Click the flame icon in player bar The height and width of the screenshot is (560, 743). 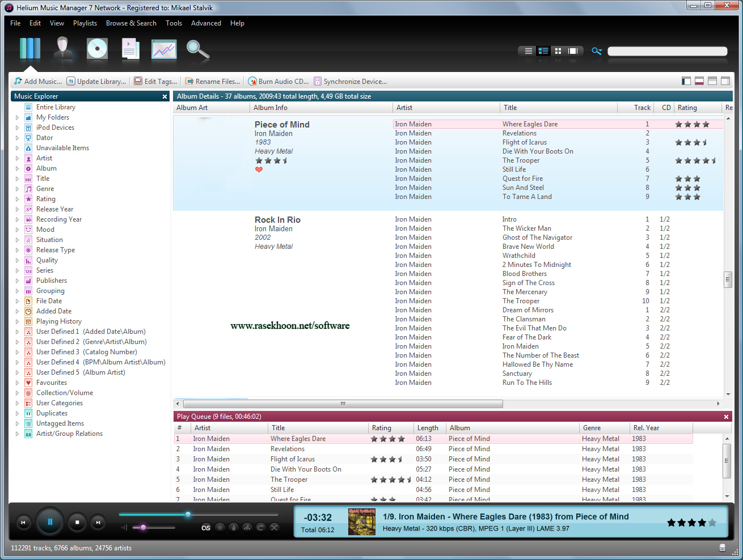233,528
